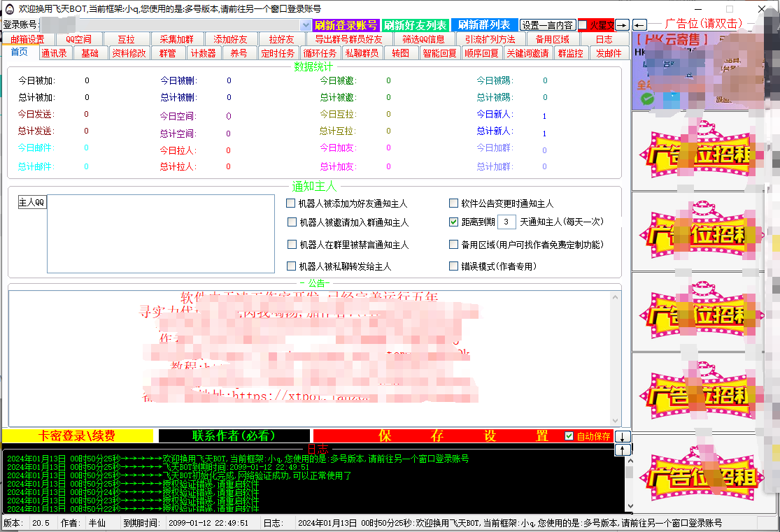Click 刷新好友列表 button
The height and width of the screenshot is (532, 780).
click(x=416, y=25)
